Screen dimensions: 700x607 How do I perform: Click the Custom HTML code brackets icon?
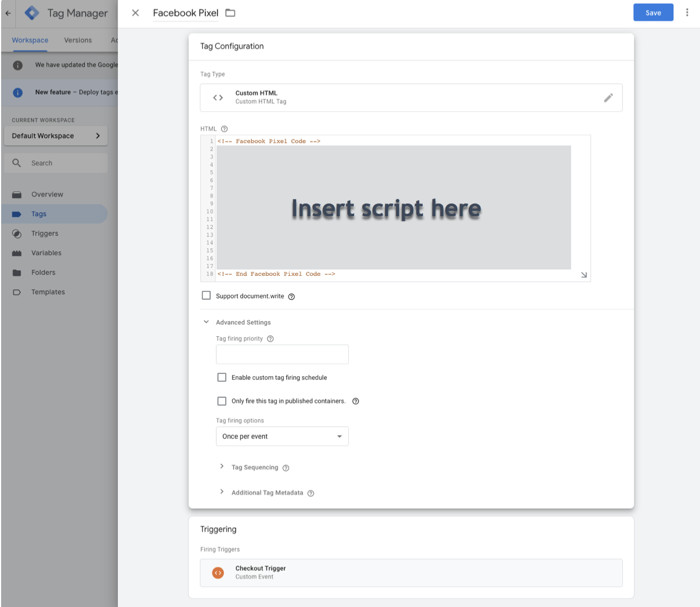pos(218,98)
